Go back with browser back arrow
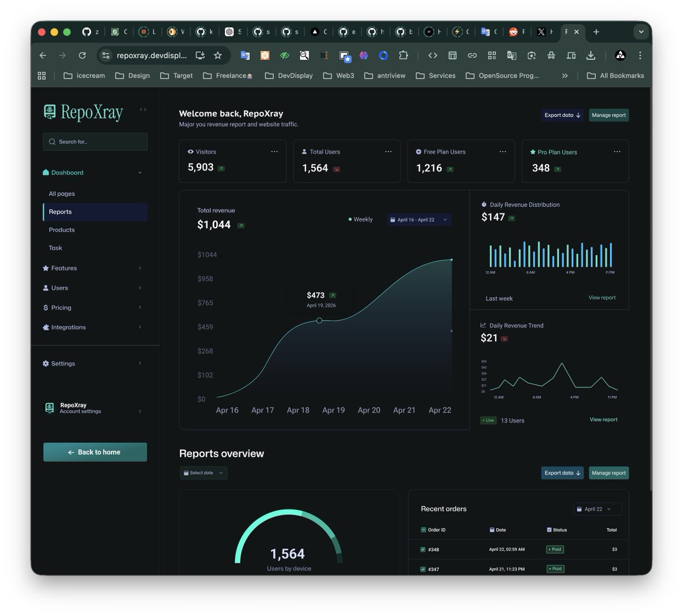Viewport: 683px width, 616px height. [x=43, y=55]
